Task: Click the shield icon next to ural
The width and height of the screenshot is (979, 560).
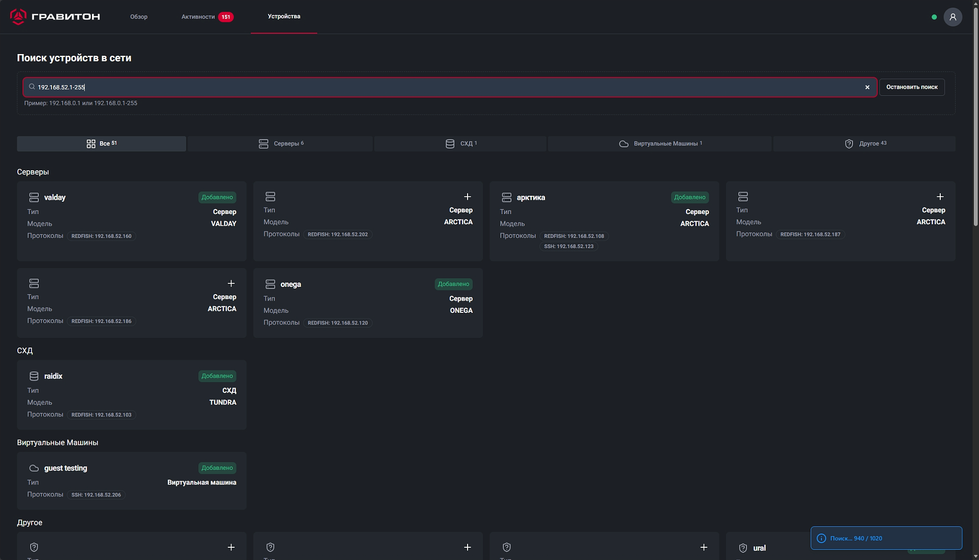Action: pos(743,548)
